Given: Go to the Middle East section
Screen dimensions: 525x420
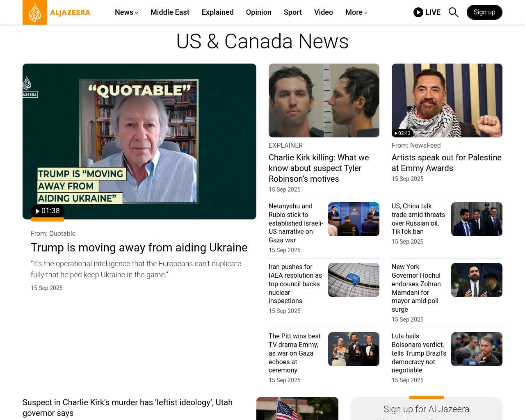Looking at the screenshot, I should [x=170, y=12].
